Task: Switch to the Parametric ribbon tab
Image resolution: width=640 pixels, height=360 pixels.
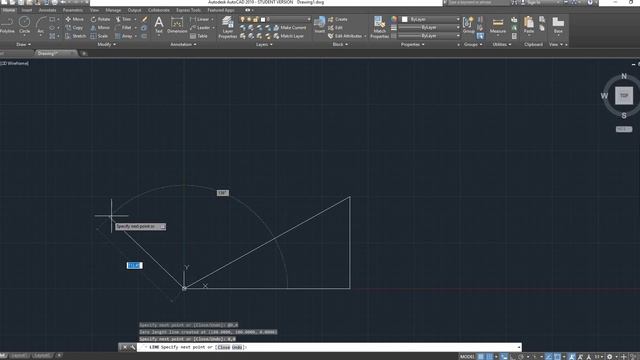Action: coord(73,10)
